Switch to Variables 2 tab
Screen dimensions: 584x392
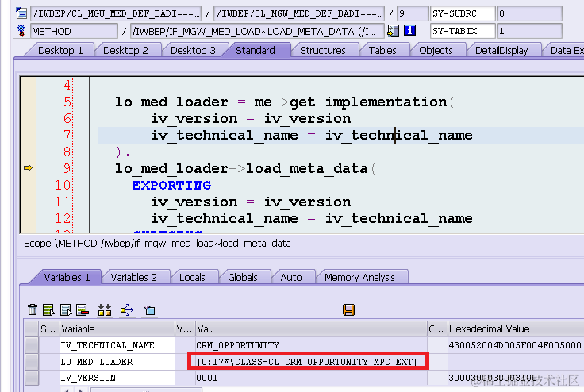click(134, 277)
